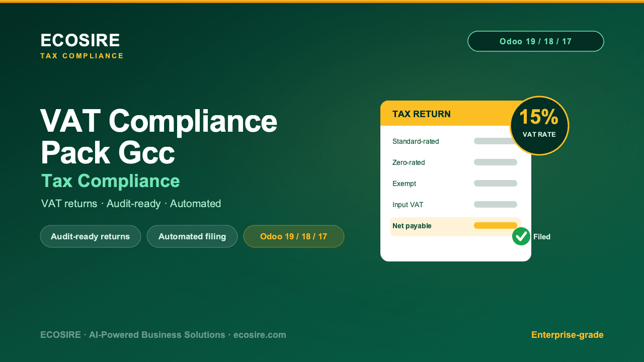Viewport: 644px width, 362px height.
Task: Click the Input VAT row label
Action: point(408,205)
